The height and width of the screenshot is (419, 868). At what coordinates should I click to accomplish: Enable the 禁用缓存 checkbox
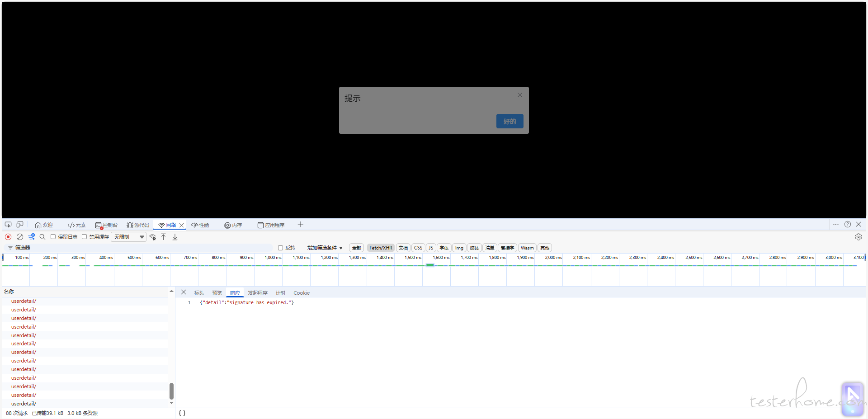[85, 237]
